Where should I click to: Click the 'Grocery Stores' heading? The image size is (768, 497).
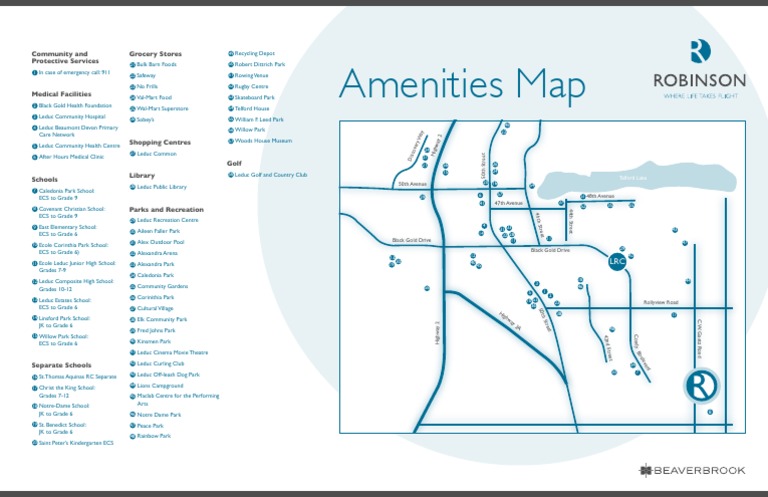pyautogui.click(x=155, y=54)
